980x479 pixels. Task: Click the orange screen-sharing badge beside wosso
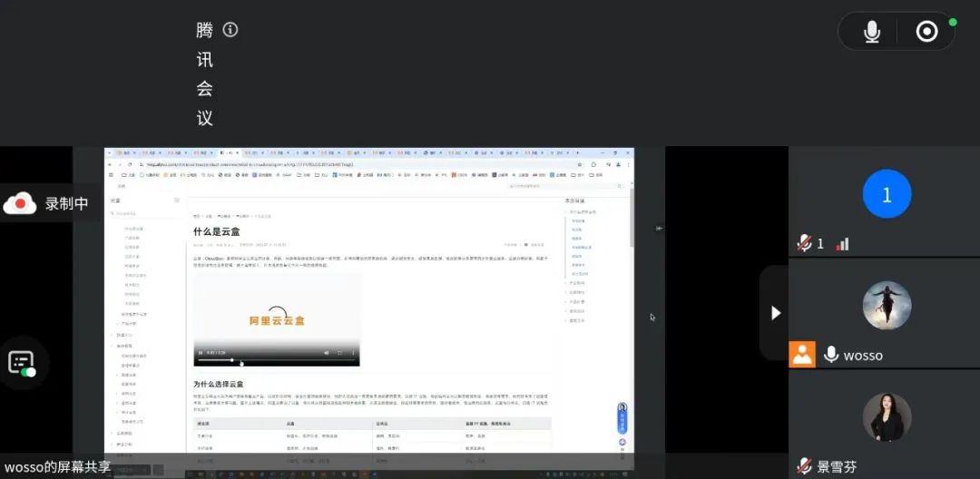click(802, 355)
